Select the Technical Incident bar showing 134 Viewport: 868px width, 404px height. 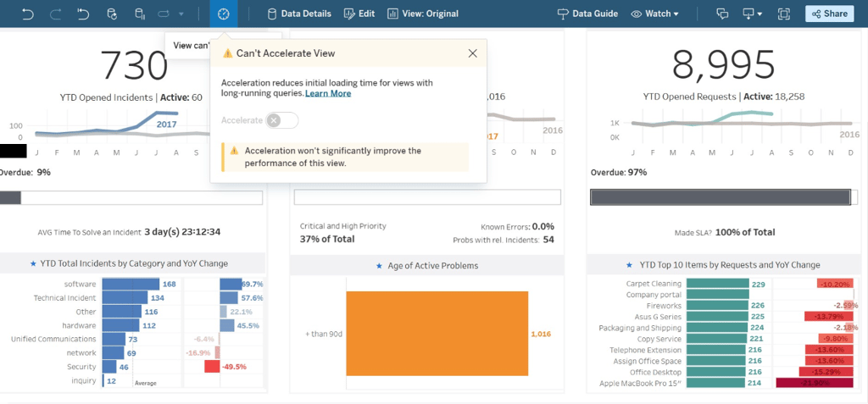[125, 298]
